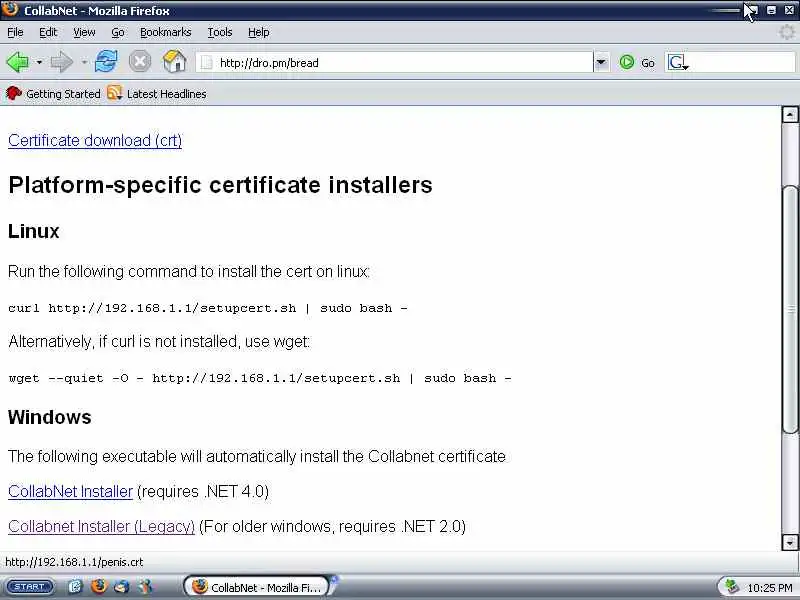Click inside the search text box
Viewport: 800px width, 600px height.
coord(743,63)
